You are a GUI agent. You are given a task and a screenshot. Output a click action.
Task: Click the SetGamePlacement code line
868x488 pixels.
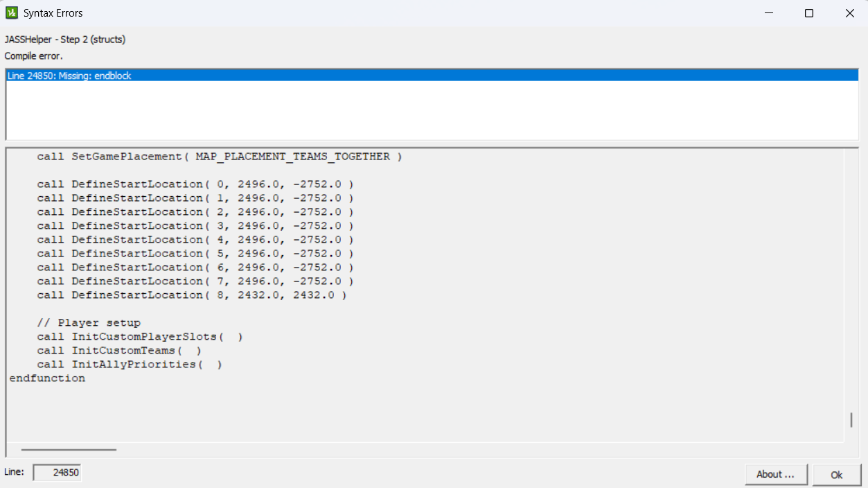click(x=220, y=157)
